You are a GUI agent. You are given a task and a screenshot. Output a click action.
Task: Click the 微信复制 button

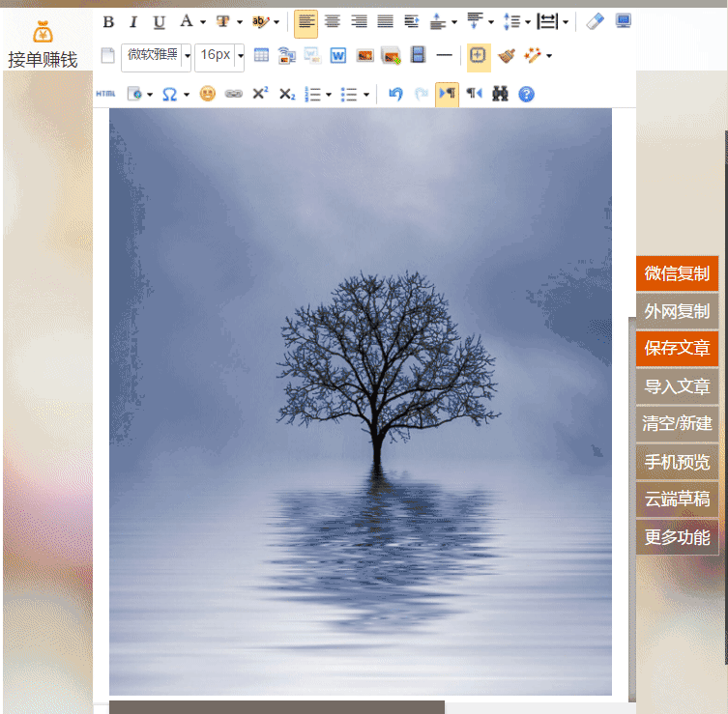[677, 273]
